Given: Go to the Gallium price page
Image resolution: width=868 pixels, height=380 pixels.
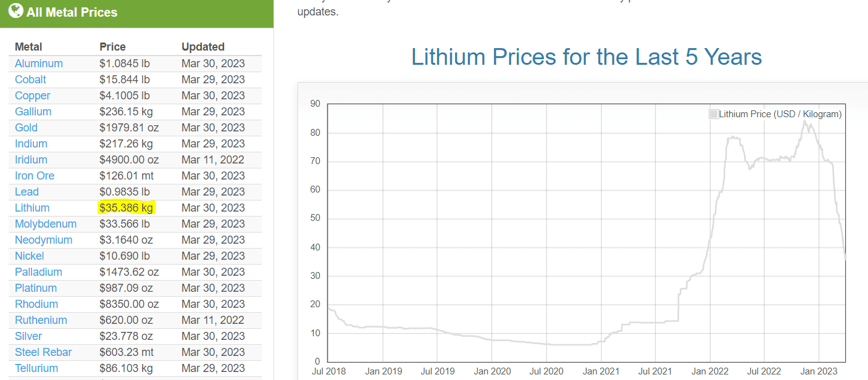Looking at the screenshot, I should click(33, 112).
